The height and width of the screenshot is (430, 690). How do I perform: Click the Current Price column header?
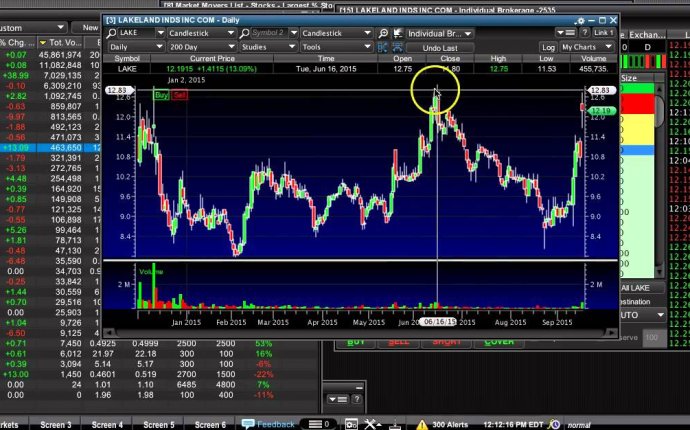click(x=212, y=59)
